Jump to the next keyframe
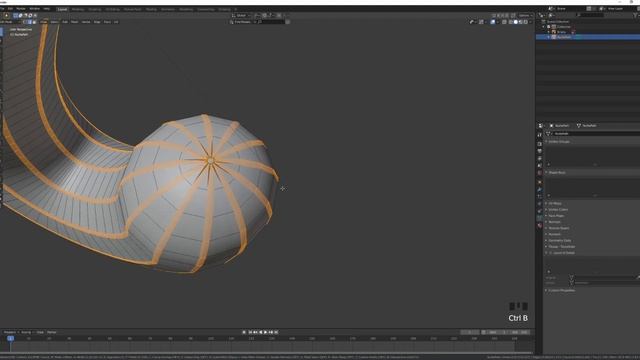This screenshot has height=360, width=640. [271, 332]
